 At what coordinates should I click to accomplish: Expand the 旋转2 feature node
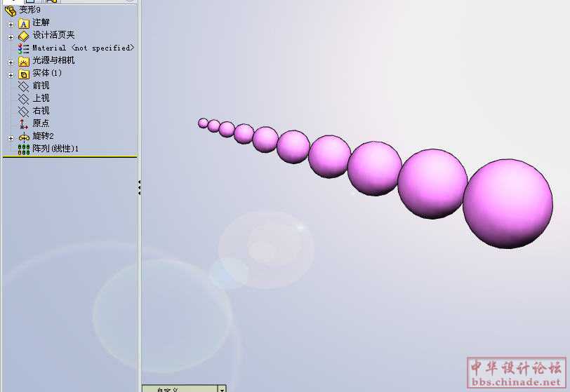tap(11, 138)
